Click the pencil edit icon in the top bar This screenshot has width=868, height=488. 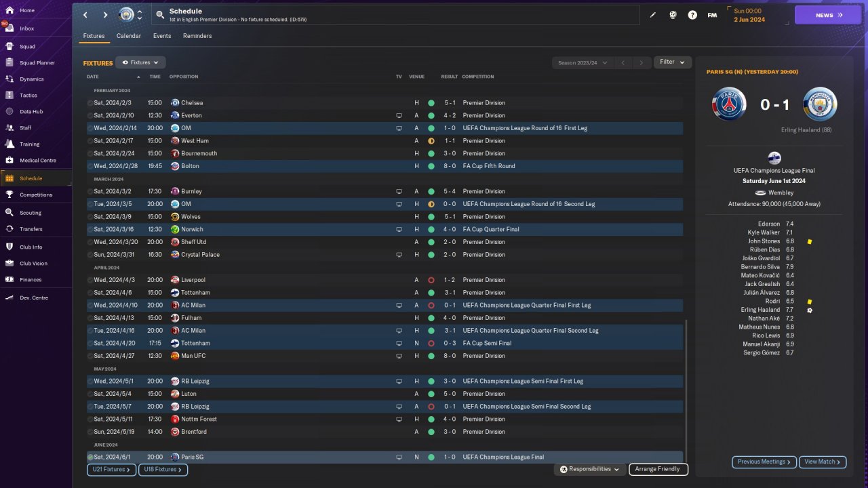coord(653,15)
